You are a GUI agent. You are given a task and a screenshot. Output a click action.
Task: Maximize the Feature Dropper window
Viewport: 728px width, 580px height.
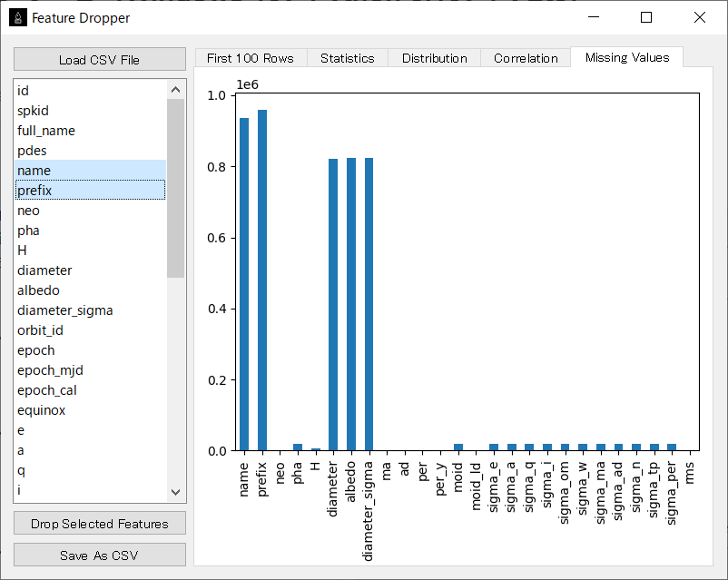pos(646,17)
